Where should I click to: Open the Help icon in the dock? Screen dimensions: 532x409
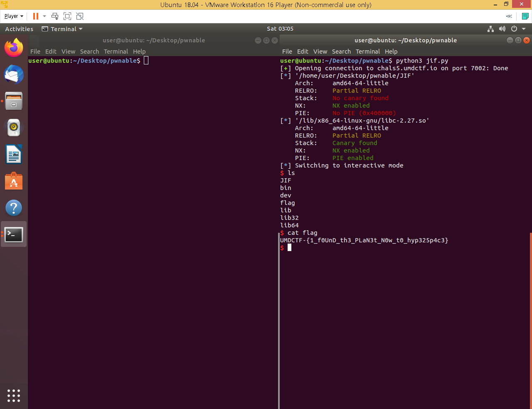[14, 208]
